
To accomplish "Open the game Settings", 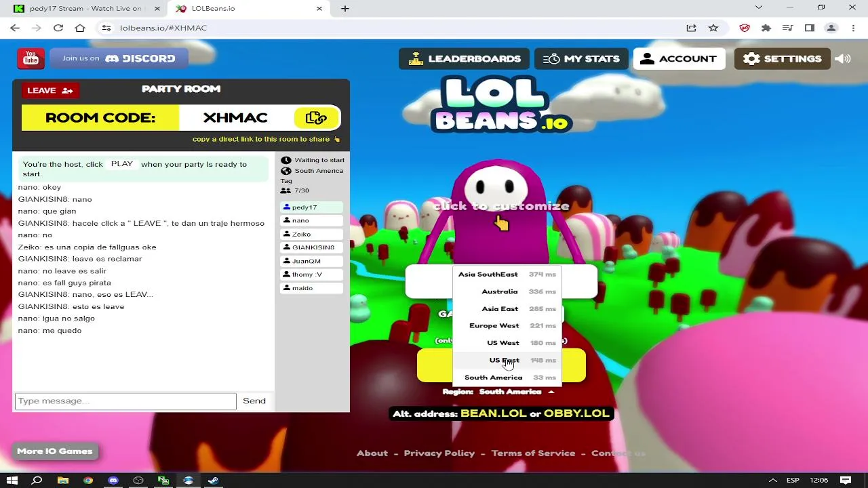I will [782, 59].
